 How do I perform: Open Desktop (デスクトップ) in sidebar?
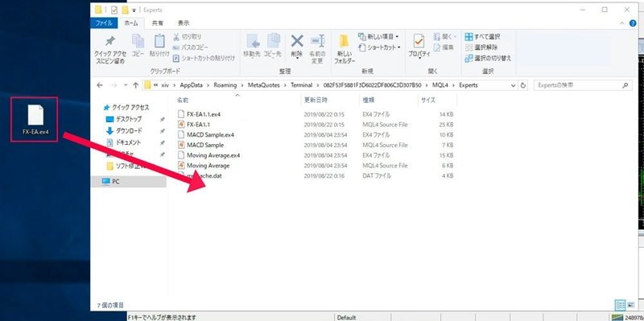click(124, 119)
